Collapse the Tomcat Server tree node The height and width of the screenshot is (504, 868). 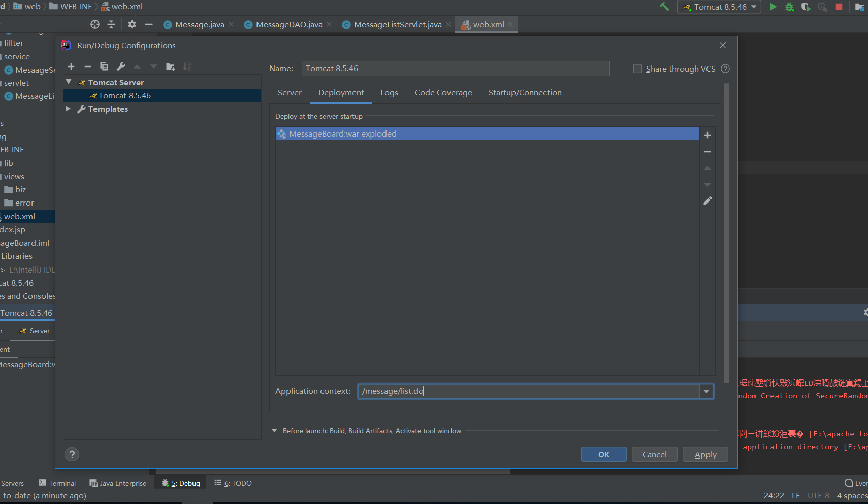(69, 82)
